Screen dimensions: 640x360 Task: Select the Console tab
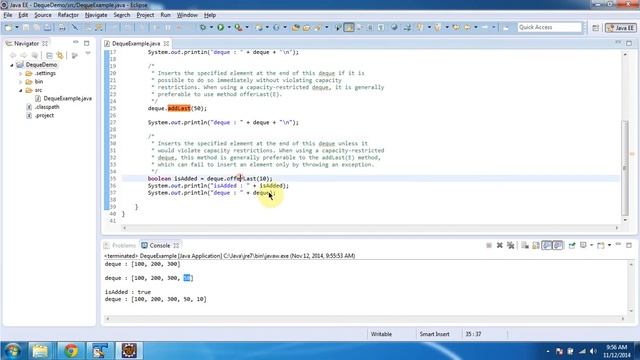[160, 246]
